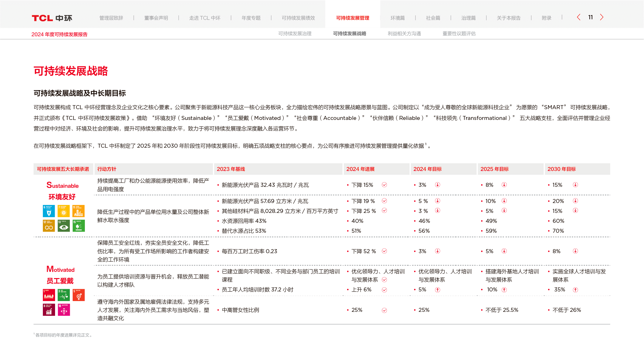This screenshot has height=362, width=644.
Task: Click the SDG 6 clean water icon
Action: [49, 211]
